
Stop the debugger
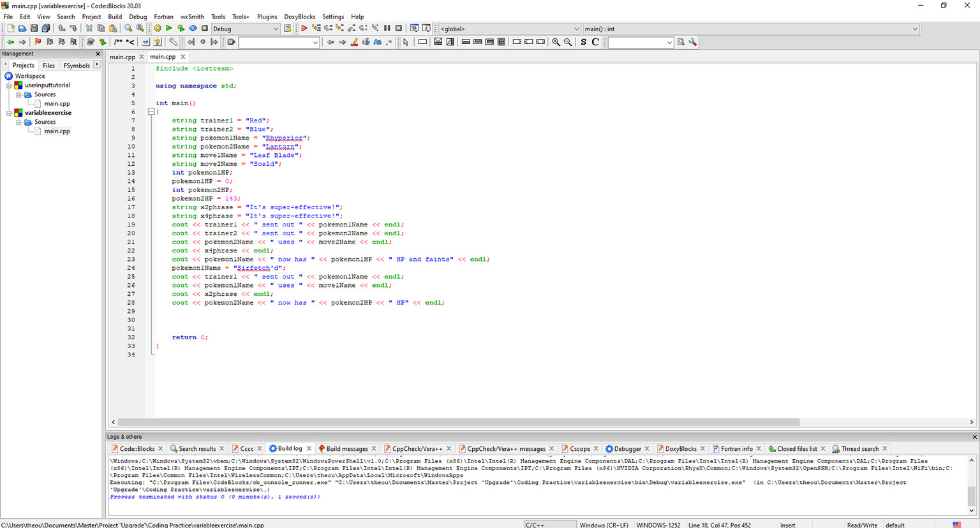[399, 29]
